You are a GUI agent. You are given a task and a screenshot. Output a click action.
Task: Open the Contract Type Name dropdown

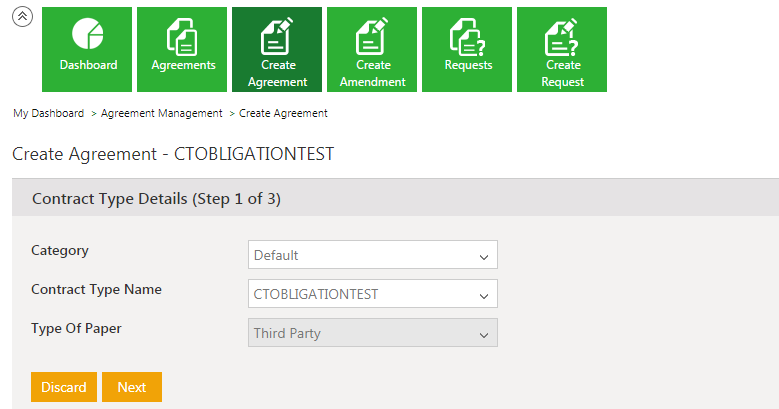[x=372, y=294]
